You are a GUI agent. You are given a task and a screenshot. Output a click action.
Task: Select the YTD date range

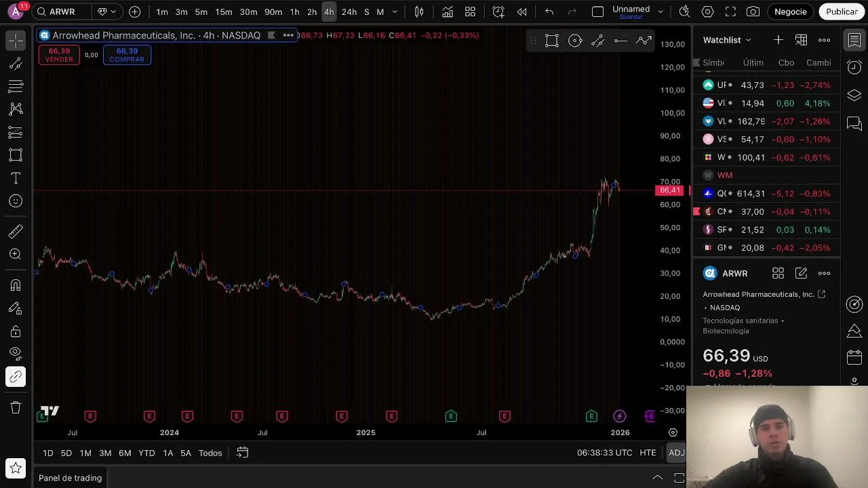tap(146, 453)
